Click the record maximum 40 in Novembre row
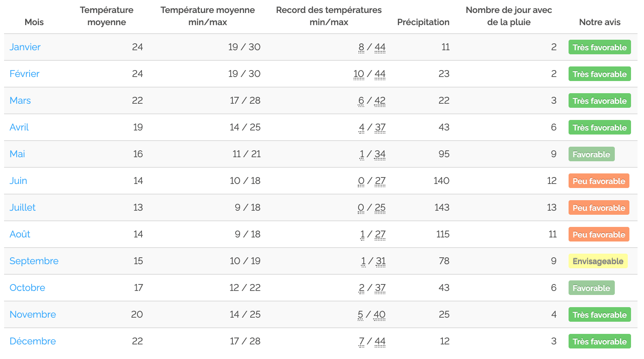This screenshot has height=359, width=644. pyautogui.click(x=379, y=315)
